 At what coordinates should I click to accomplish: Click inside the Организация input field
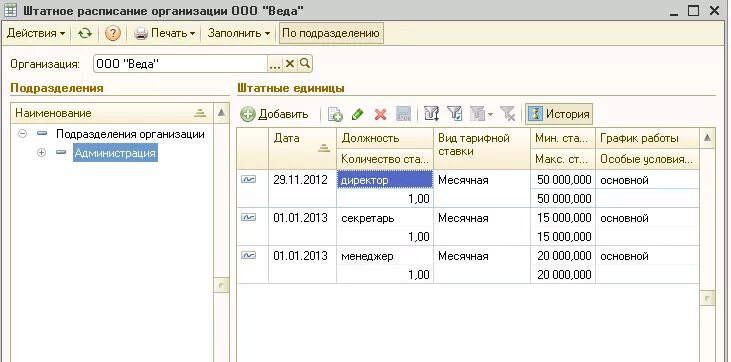tap(181, 64)
